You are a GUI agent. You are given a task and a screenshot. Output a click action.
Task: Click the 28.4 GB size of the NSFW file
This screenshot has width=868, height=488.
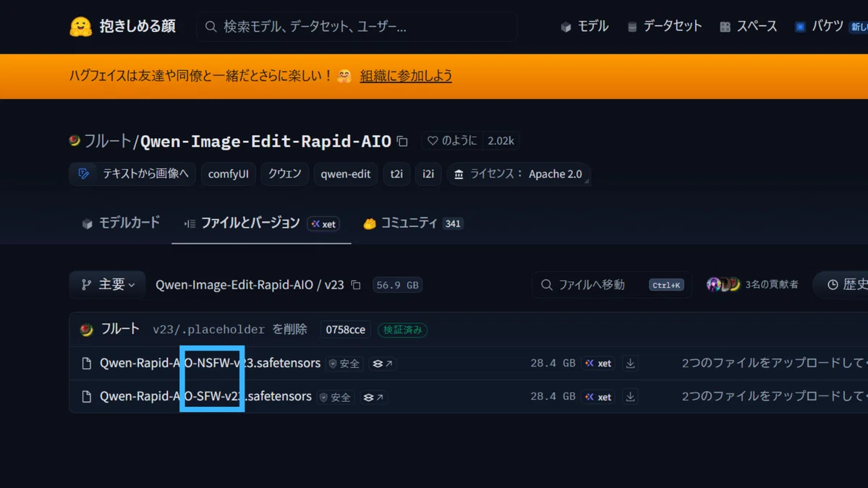pyautogui.click(x=553, y=364)
